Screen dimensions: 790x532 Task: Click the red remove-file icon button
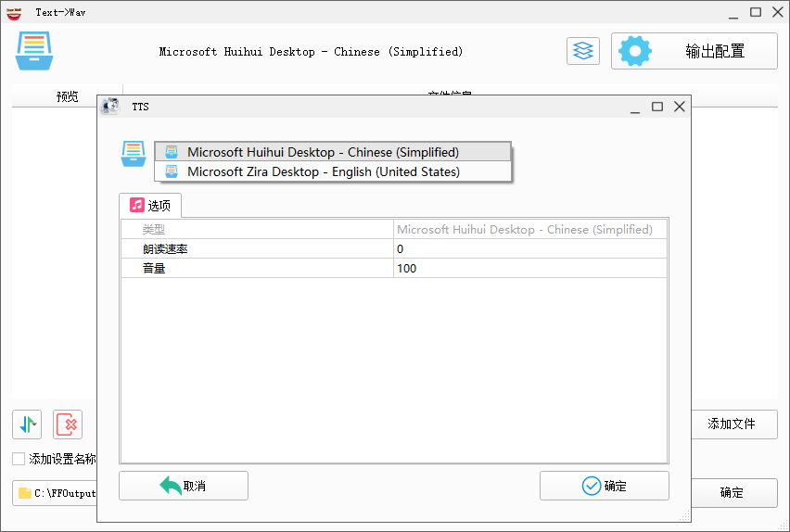coord(67,424)
